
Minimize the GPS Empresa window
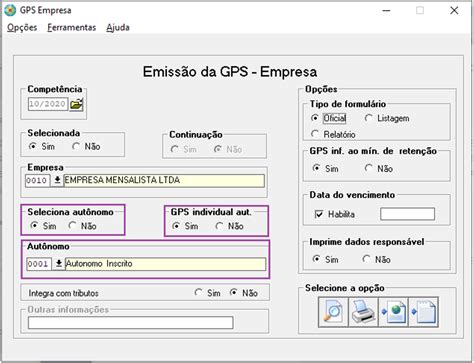click(386, 10)
